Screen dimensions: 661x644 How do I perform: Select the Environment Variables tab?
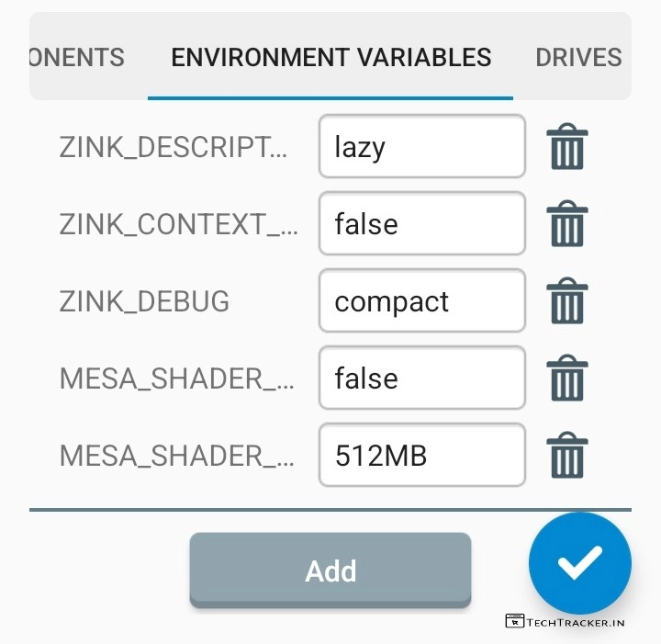coord(330,57)
